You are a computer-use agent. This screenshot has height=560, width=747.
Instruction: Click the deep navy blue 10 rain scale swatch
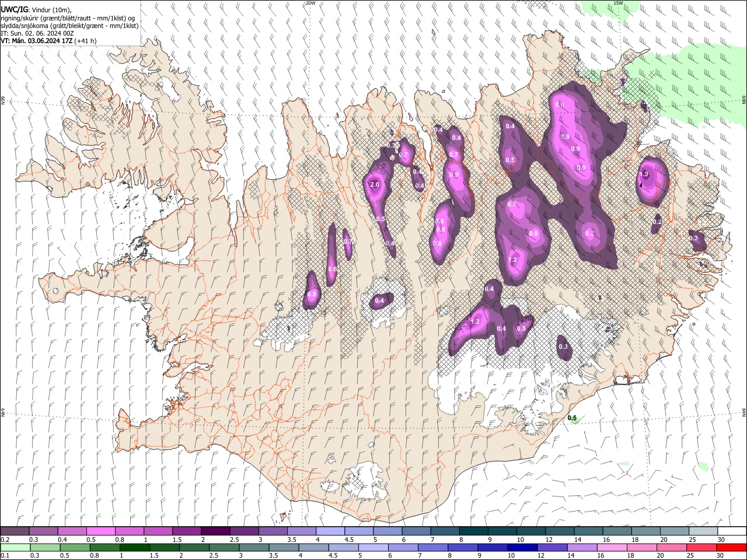[522, 547]
